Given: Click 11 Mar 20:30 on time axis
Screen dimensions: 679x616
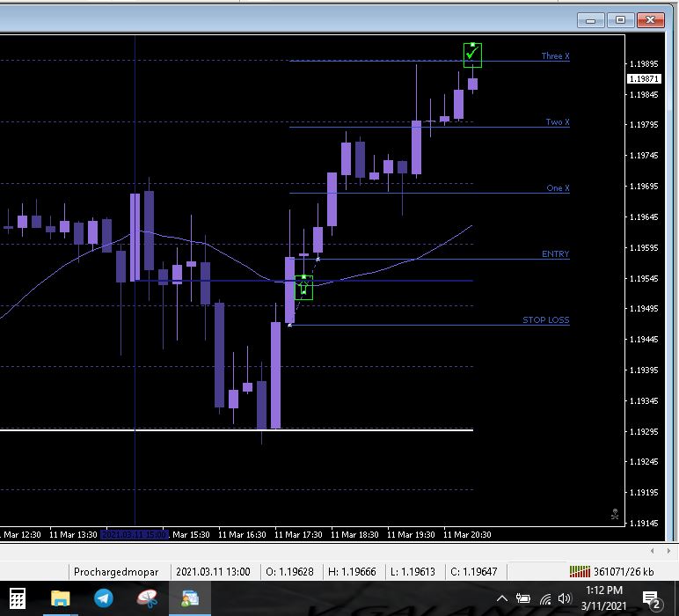Looking at the screenshot, I should 467,534.
